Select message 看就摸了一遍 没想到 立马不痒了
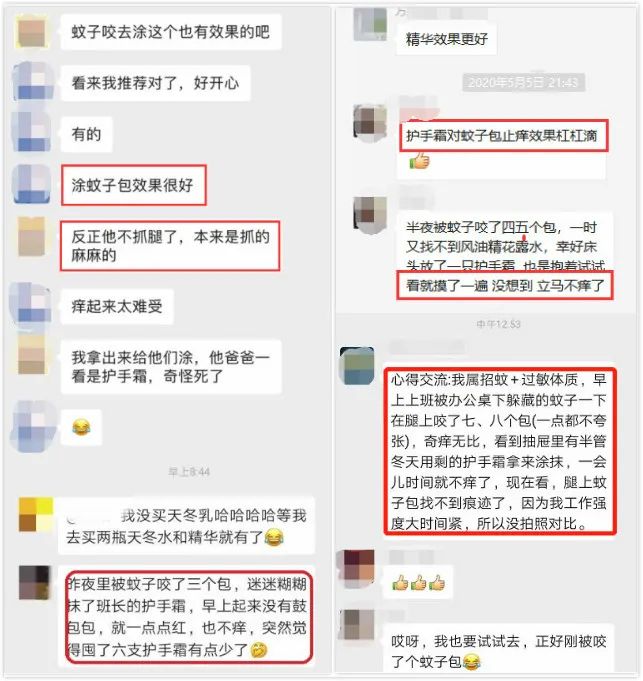Image resolution: width=643 pixels, height=681 pixels. pos(505,285)
